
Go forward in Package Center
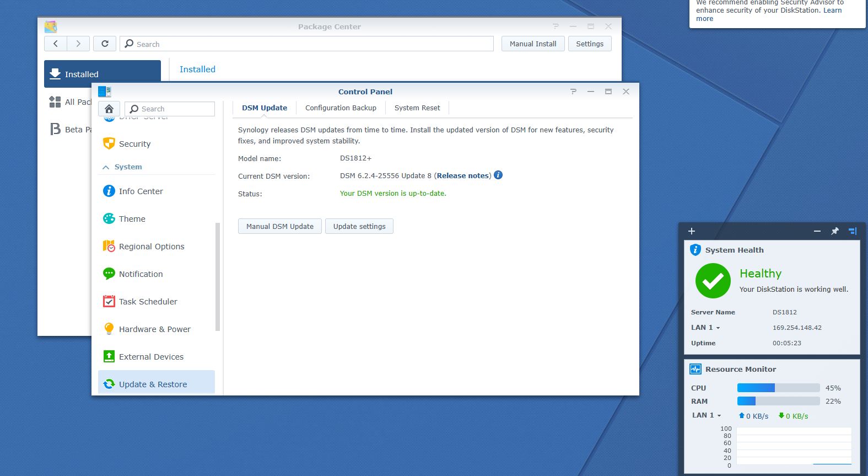78,44
